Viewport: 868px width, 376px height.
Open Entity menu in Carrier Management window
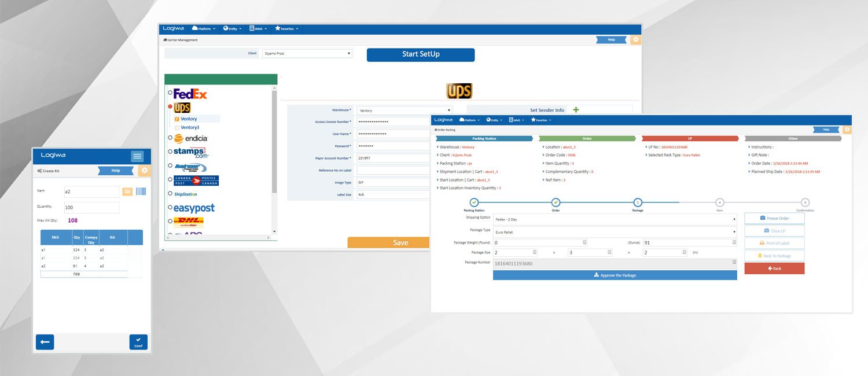tap(232, 28)
